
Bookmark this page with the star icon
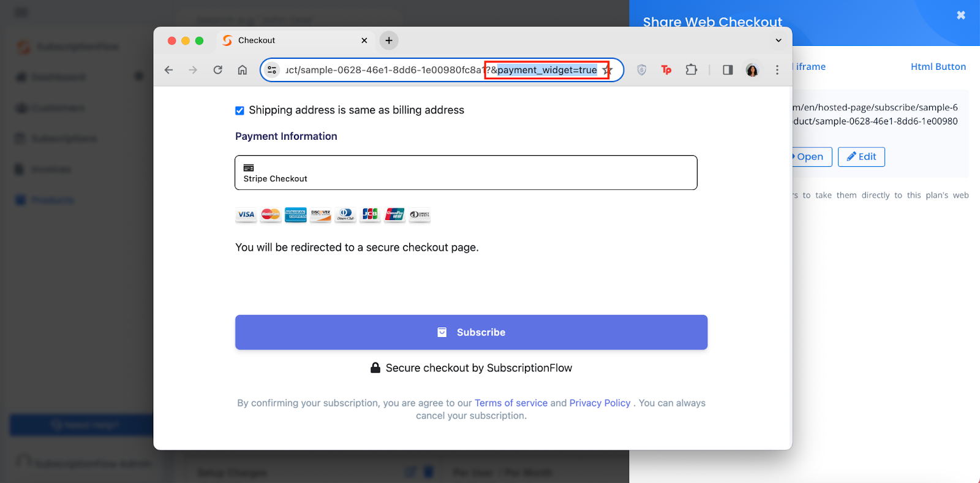[x=607, y=70]
